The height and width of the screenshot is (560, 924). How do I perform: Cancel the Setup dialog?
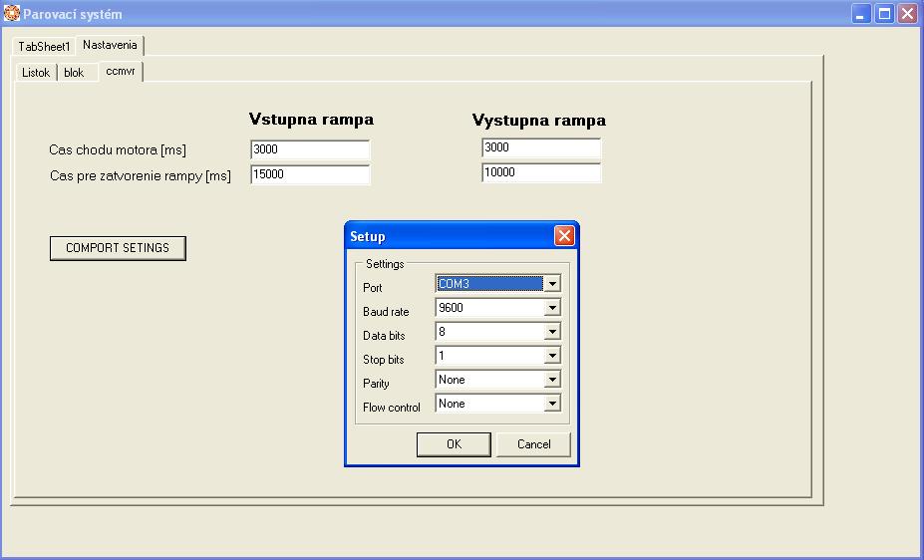click(533, 444)
